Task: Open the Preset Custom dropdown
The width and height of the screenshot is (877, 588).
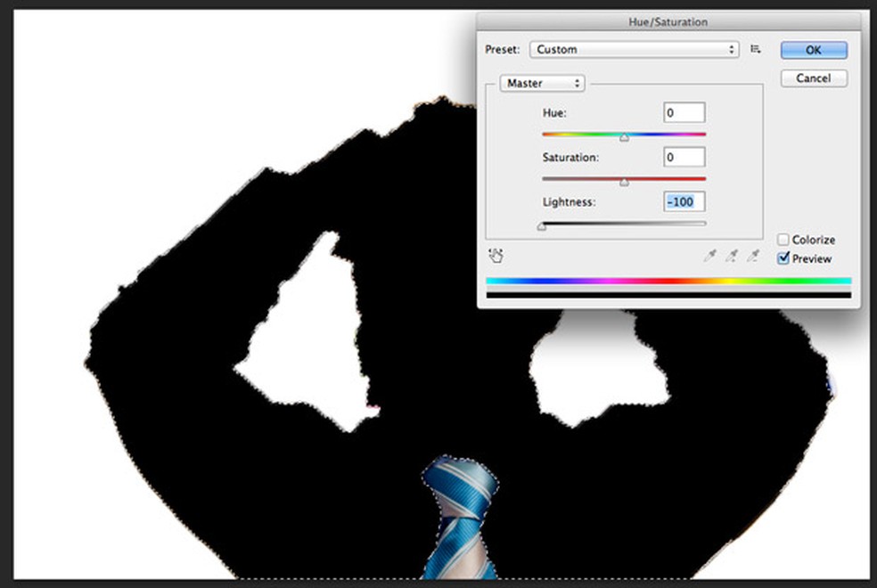Action: 635,50
